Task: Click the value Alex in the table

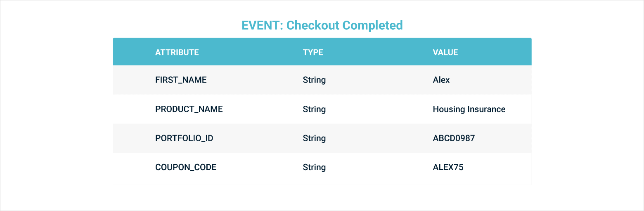Action: point(441,80)
